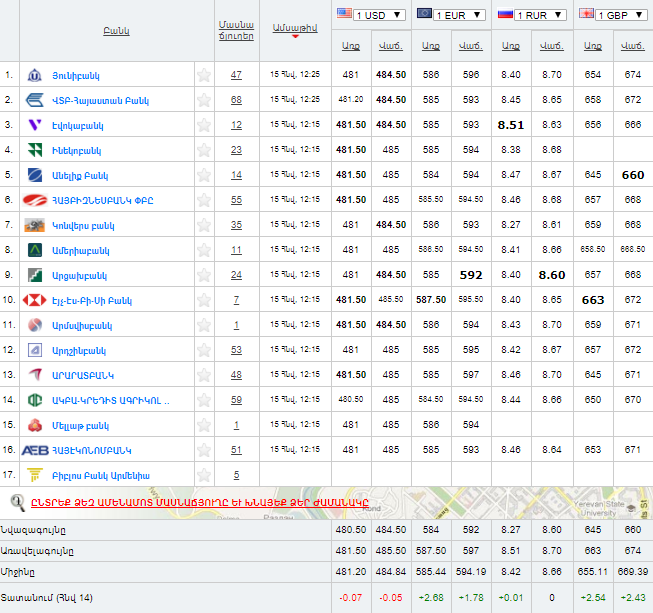Toggle favorite star for Ameriabank
This screenshot has height=613, width=653.
pos(204,250)
